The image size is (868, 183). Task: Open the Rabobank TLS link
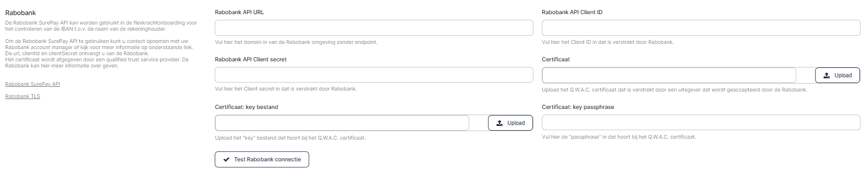23,96
